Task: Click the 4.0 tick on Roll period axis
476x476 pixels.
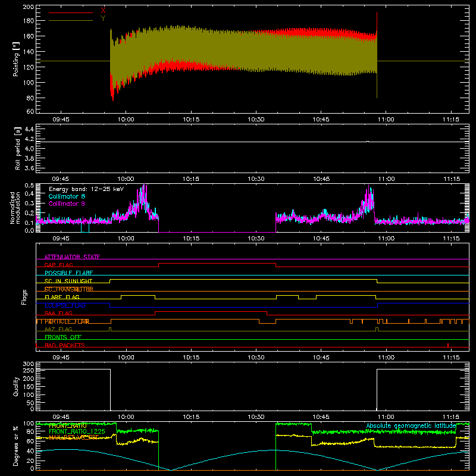Action: click(x=29, y=149)
